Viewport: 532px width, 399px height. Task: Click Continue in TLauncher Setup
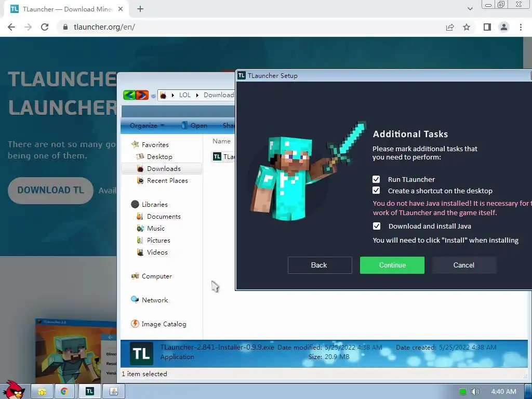point(392,265)
